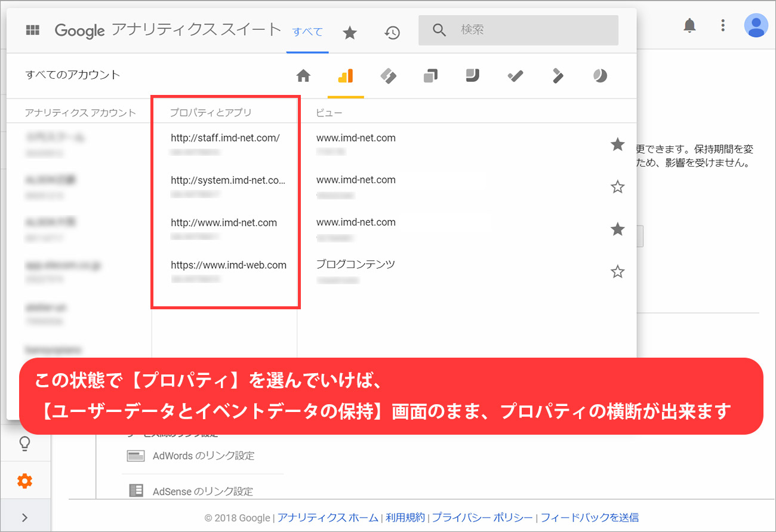Select the Audience Center product icon

tap(600, 76)
